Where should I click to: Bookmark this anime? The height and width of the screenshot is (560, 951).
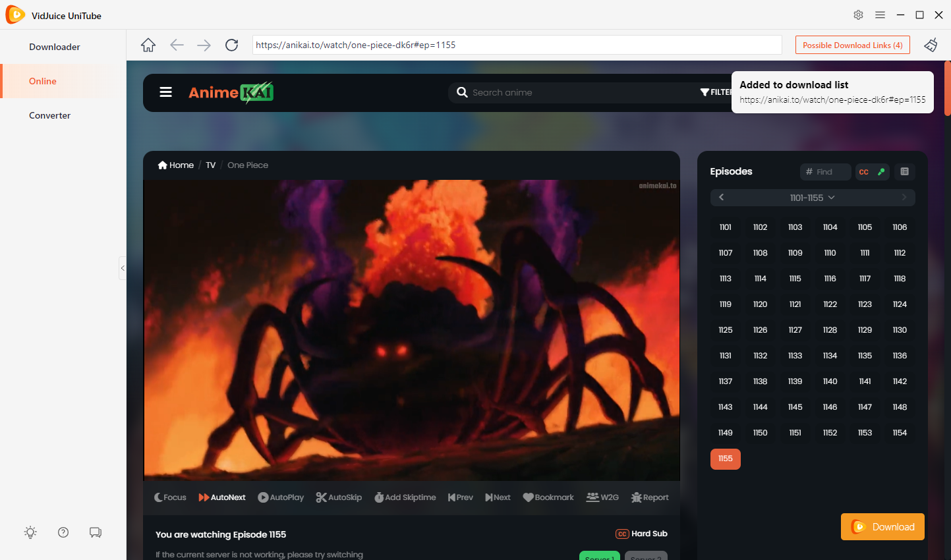coord(548,497)
